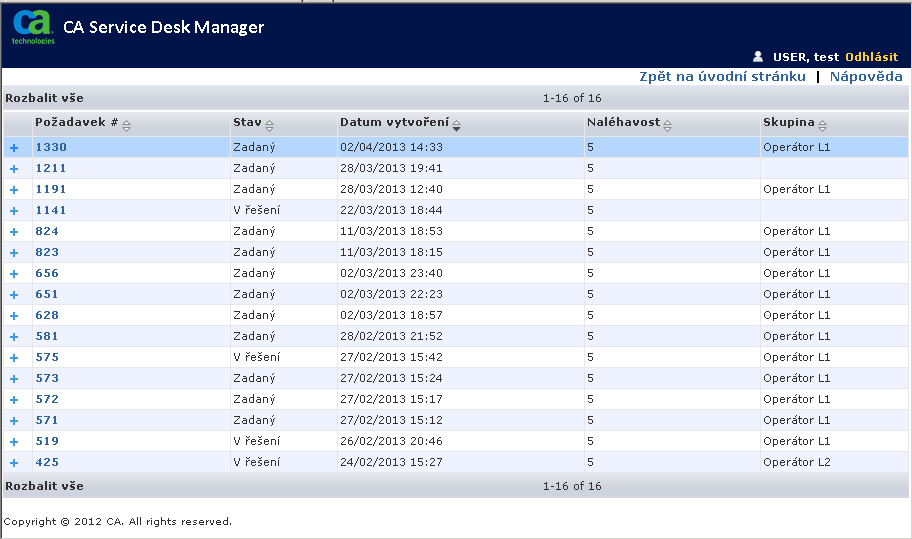
Task: Expand row for request 572
Action: (14, 399)
